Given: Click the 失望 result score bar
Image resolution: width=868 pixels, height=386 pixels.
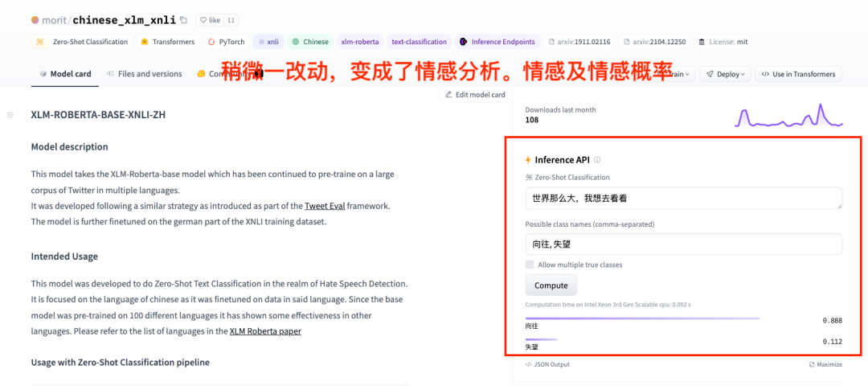Looking at the screenshot, I should point(542,339).
